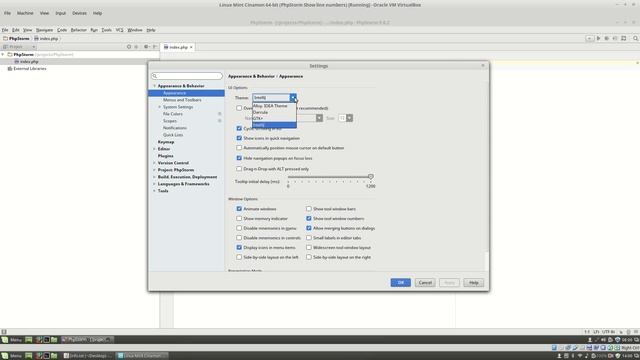Toggle Show tool window numbers
Screen dimensions: 640x360
click(309, 218)
